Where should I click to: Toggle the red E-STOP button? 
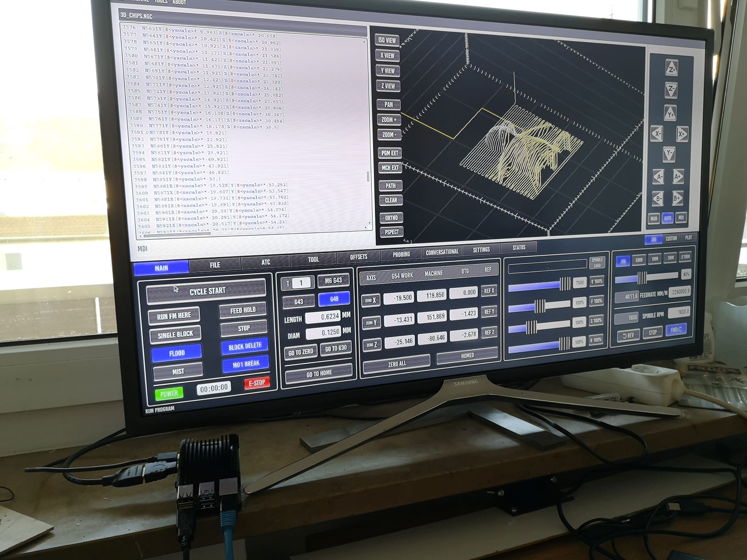(257, 382)
